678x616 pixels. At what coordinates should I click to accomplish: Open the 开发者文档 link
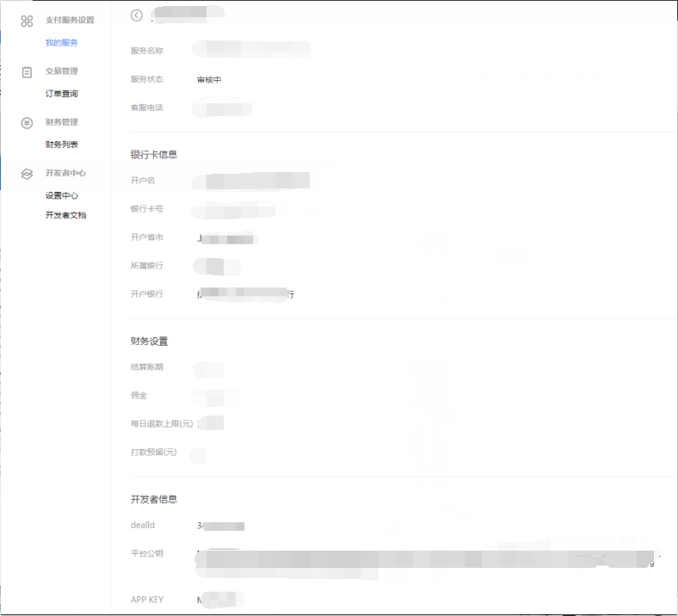pyautogui.click(x=65, y=215)
